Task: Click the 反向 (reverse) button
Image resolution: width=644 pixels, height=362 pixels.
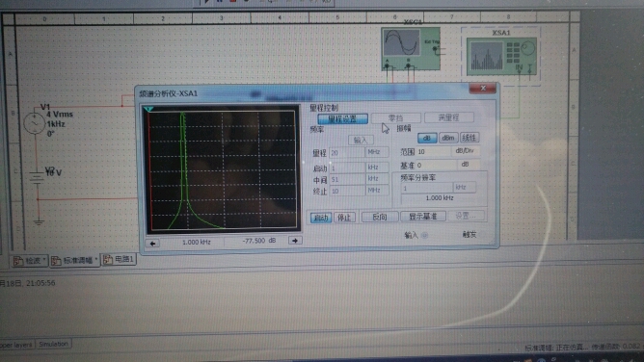Action: click(380, 217)
